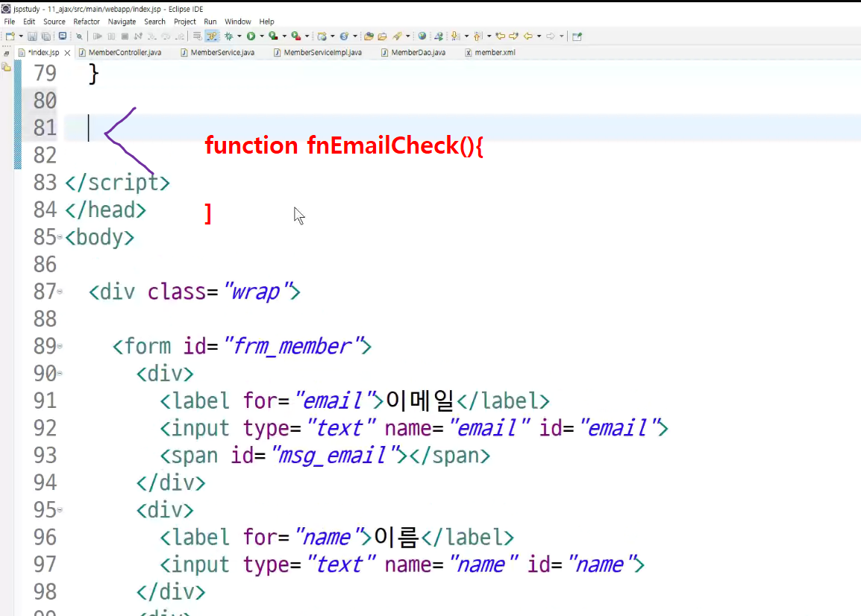Click the Save All toolbar icon
The width and height of the screenshot is (861, 616).
pos(46,37)
